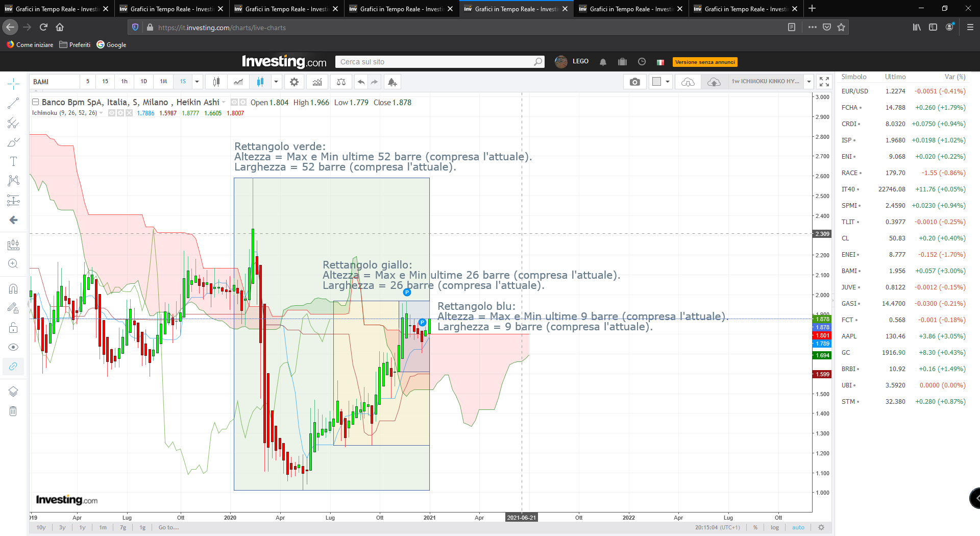Image resolution: width=980 pixels, height=536 pixels.
Task: Expand the time interval dropdown arrow
Action: (197, 82)
